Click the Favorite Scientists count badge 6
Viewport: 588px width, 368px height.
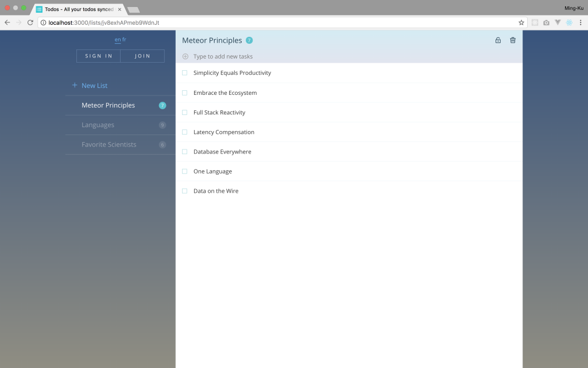163,144
